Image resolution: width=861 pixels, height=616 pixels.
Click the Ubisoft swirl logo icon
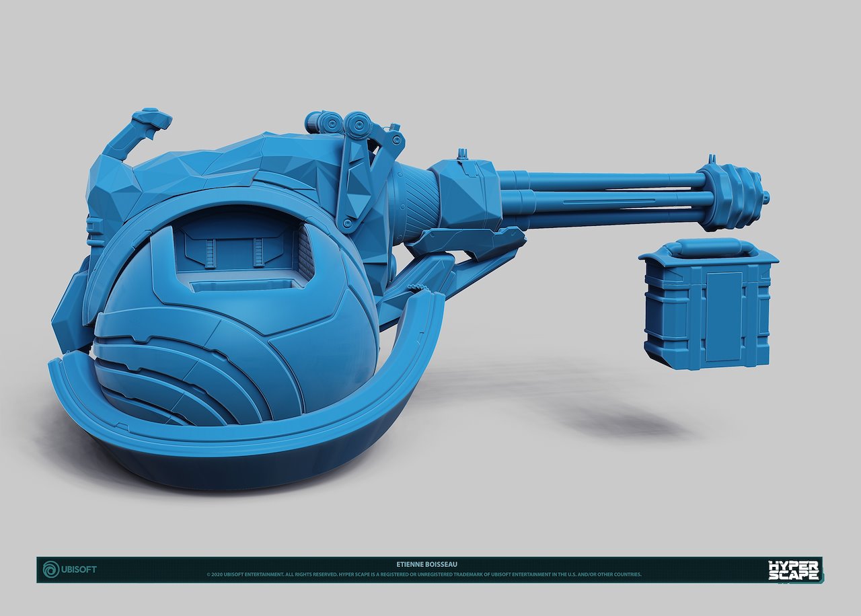tap(51, 570)
